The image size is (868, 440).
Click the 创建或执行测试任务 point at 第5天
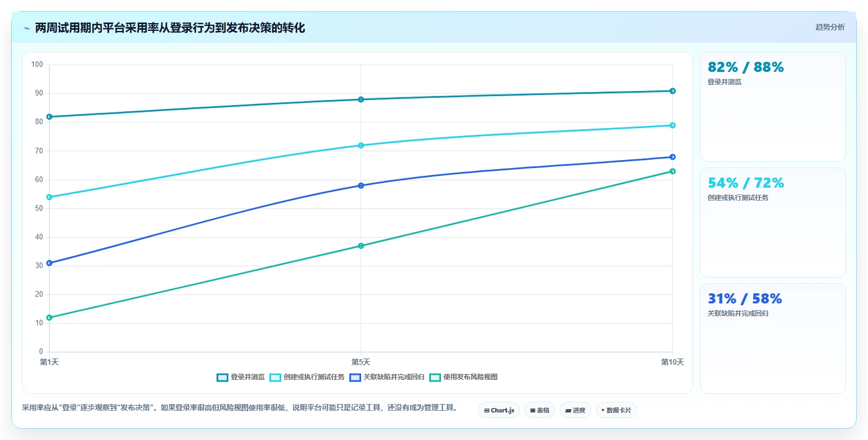coord(361,146)
